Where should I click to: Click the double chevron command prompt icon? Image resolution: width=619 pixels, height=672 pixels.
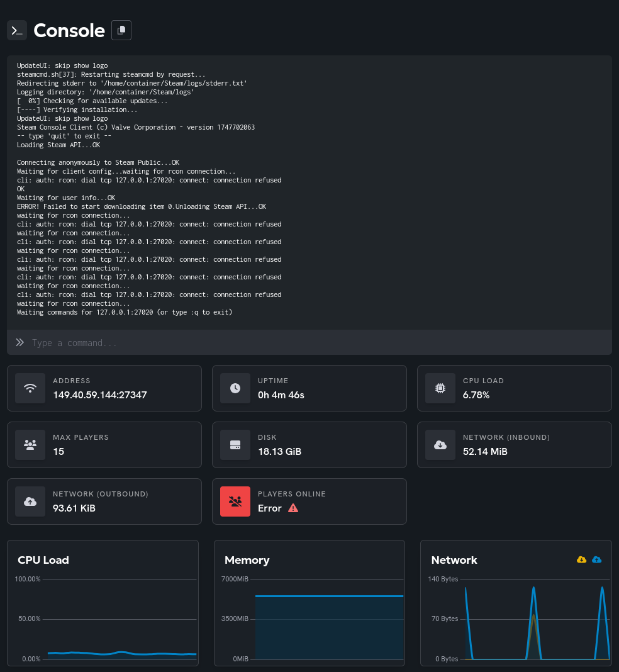(20, 342)
